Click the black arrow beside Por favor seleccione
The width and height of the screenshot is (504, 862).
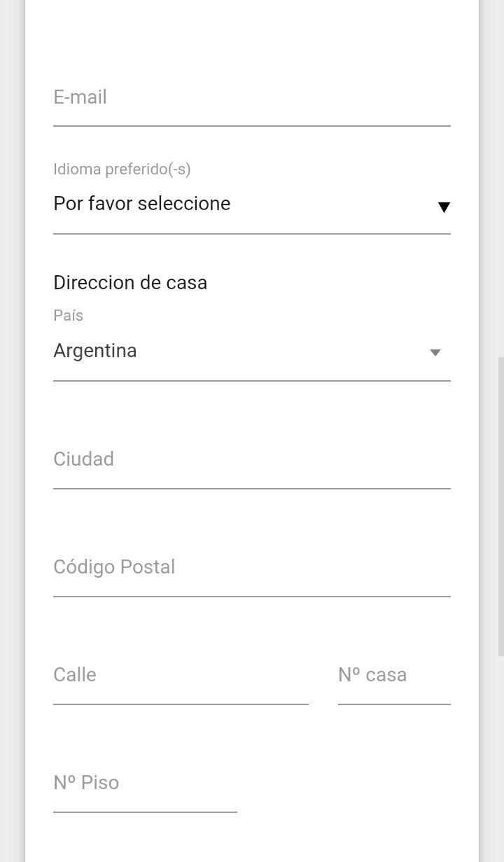[444, 207]
